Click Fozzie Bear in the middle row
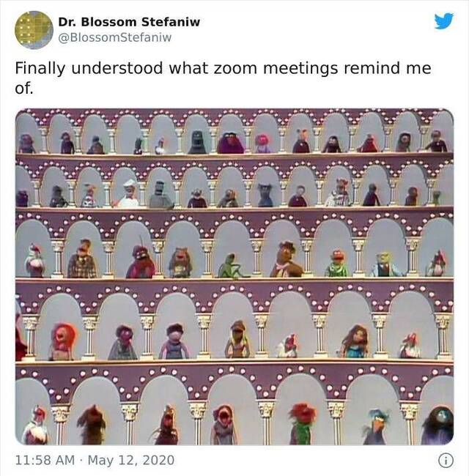This screenshot has height=476, width=469. pos(285,261)
